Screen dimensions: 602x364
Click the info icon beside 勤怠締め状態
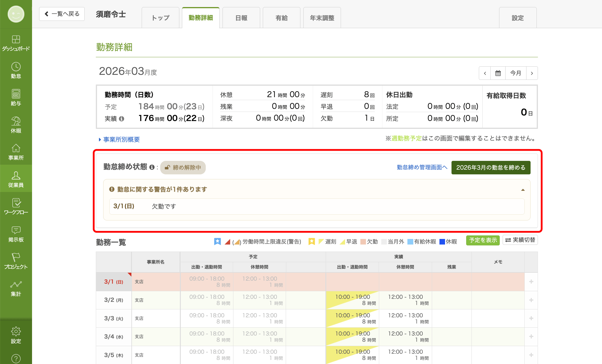pos(152,167)
